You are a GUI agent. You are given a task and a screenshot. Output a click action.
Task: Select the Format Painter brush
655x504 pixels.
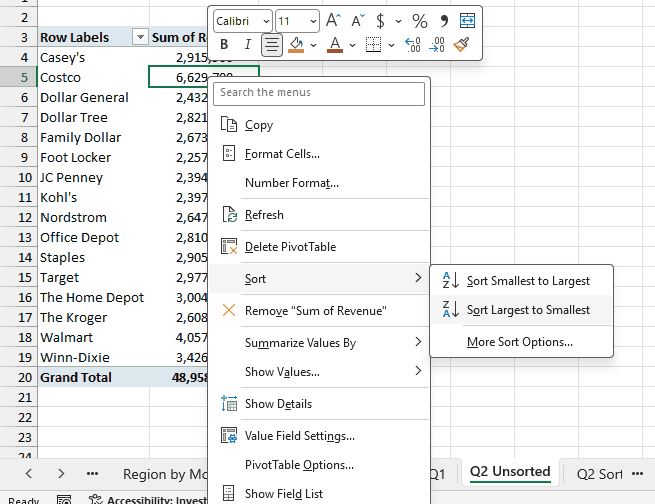[x=461, y=44]
